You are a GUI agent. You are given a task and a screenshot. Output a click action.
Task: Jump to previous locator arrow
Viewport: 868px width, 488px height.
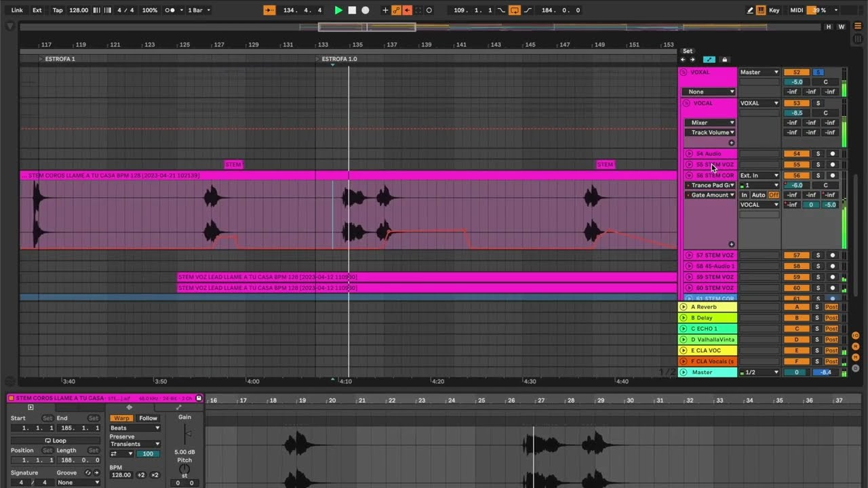click(683, 60)
